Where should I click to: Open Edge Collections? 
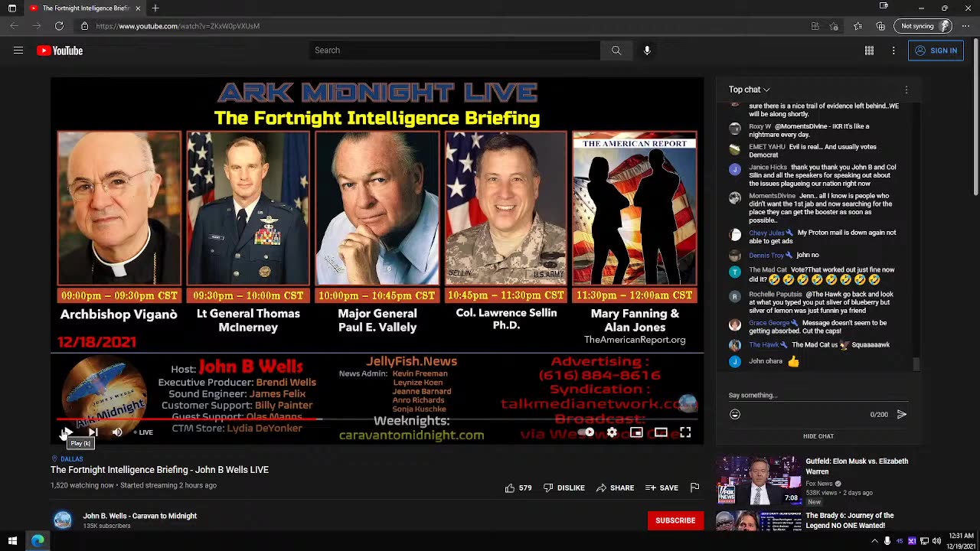(x=880, y=26)
